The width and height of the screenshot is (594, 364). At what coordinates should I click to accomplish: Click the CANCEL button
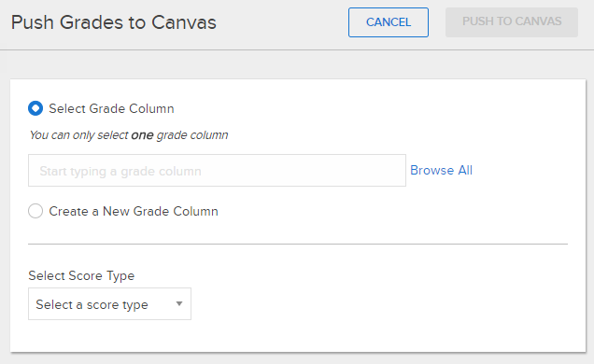pyautogui.click(x=389, y=22)
